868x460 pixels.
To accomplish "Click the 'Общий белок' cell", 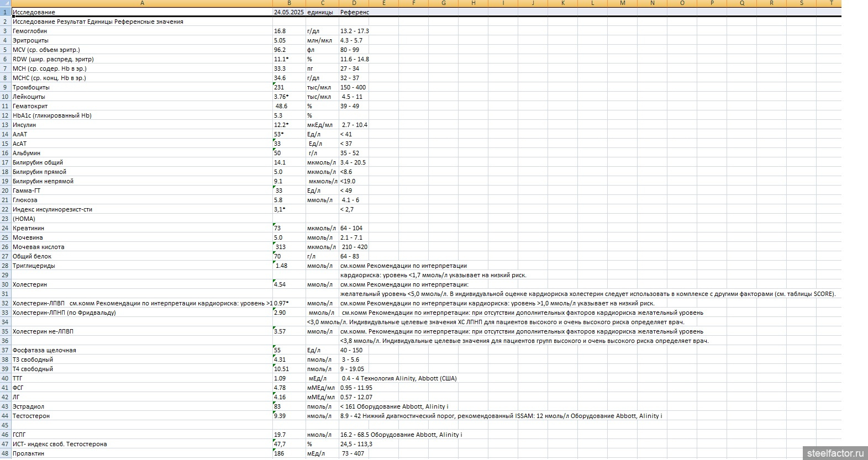I will click(x=142, y=256).
